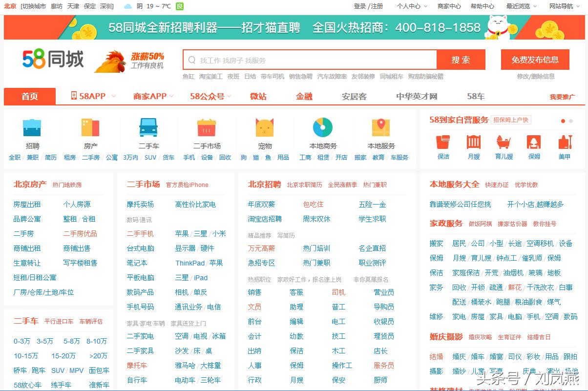The height and width of the screenshot is (391, 588).
Task: Switch to the 首页 tab
Action: pyautogui.click(x=29, y=96)
